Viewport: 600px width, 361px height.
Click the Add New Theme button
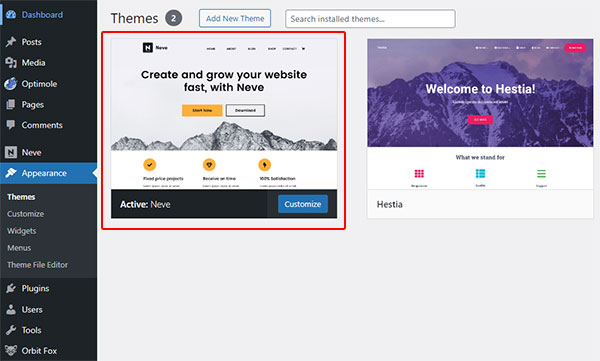coord(235,18)
